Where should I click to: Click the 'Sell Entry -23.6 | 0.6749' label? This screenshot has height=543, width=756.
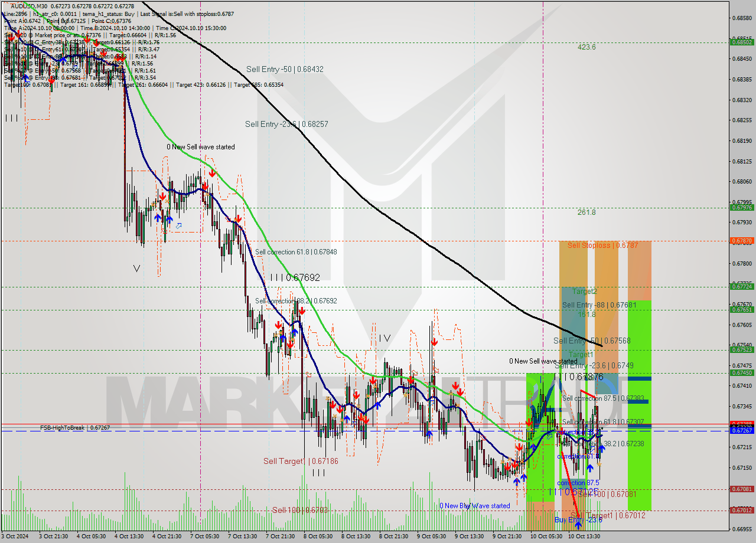pos(594,366)
